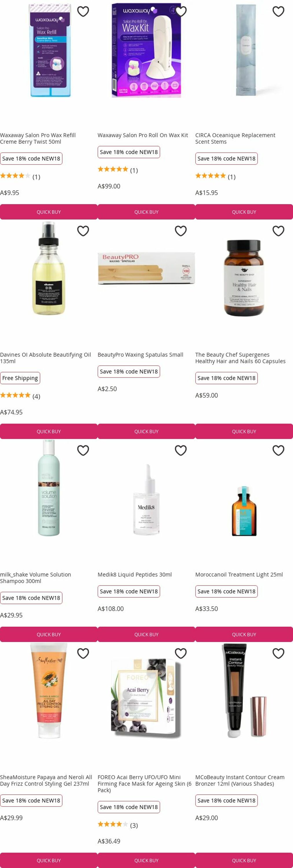This screenshot has width=293, height=868.
Task: Toggle heart on milk_shake Volume Shampoo
Action: coord(83,450)
